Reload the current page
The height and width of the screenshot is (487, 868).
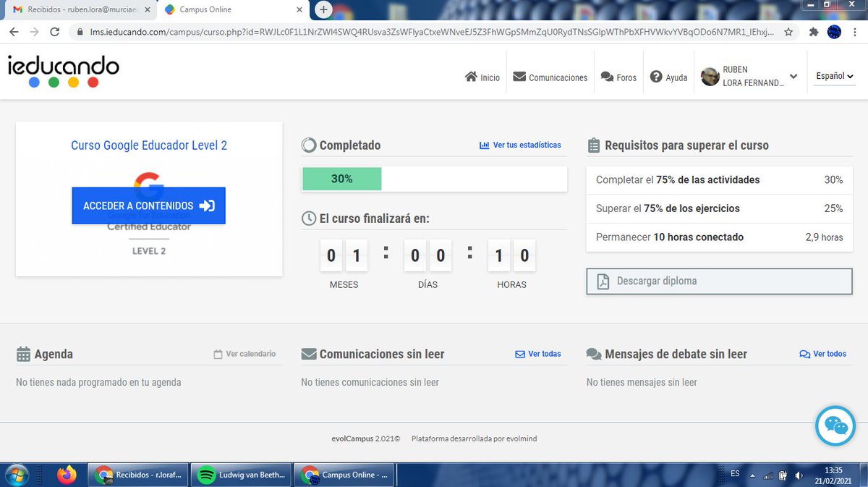54,32
